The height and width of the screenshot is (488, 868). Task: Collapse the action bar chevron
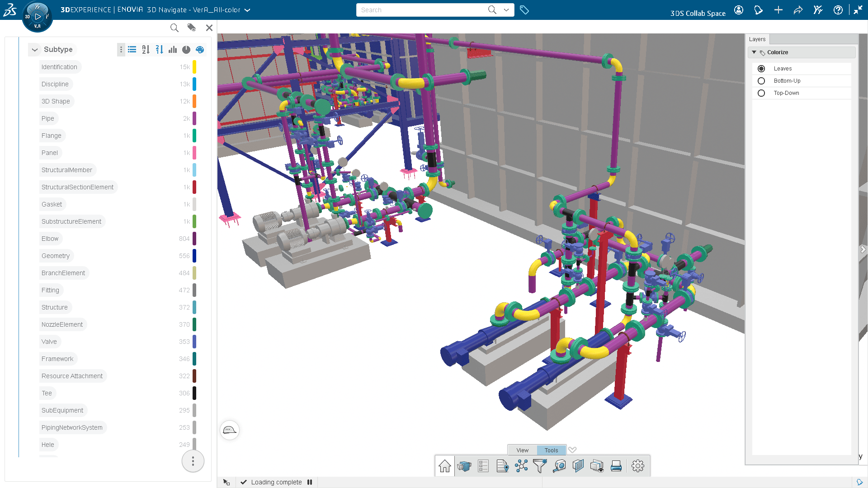coord(572,450)
